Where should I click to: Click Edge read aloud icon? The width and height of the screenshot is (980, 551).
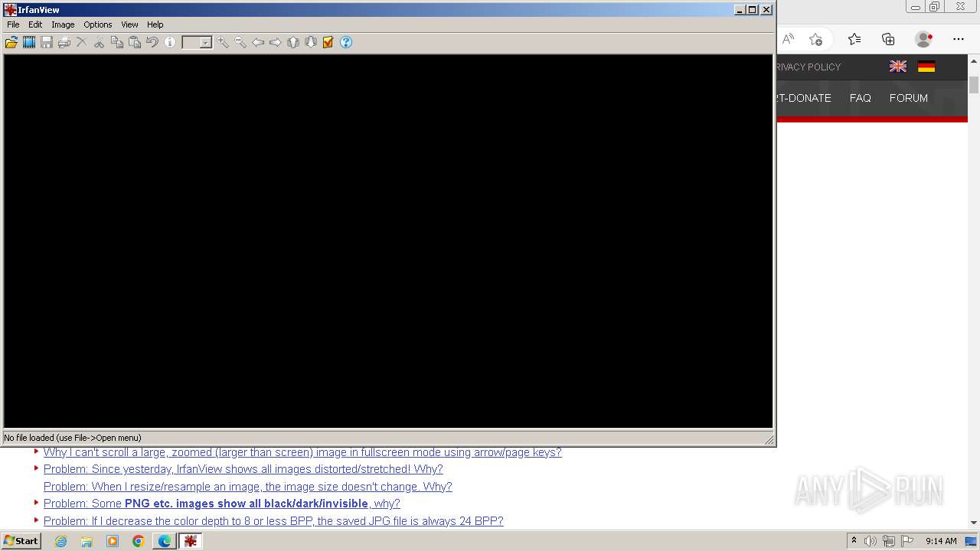(x=788, y=39)
